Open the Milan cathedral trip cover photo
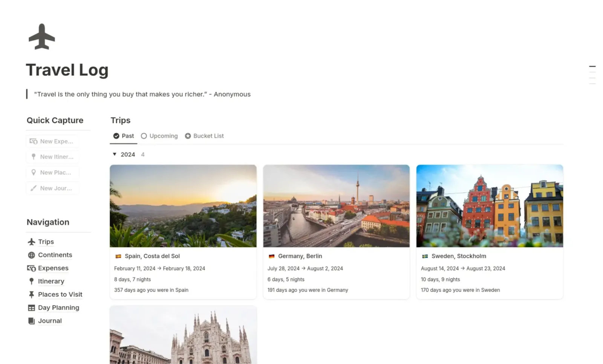This screenshot has width=603, height=364. pyautogui.click(x=183, y=335)
